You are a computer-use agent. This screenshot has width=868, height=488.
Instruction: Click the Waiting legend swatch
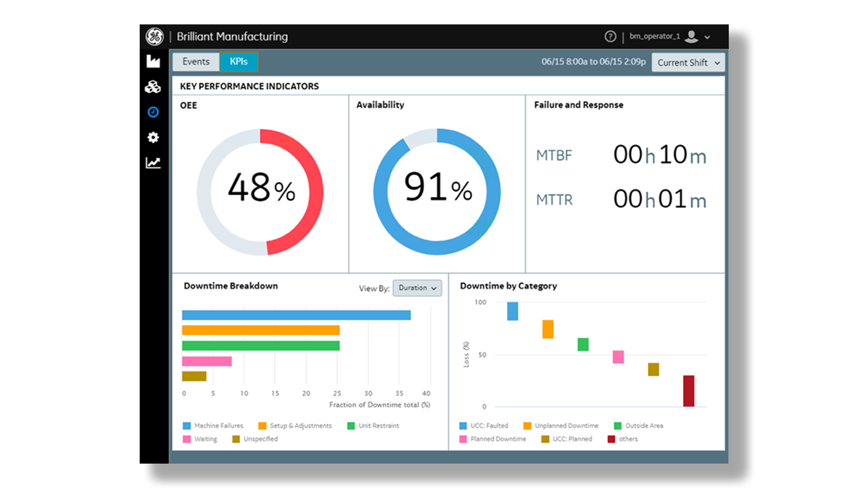pos(187,439)
